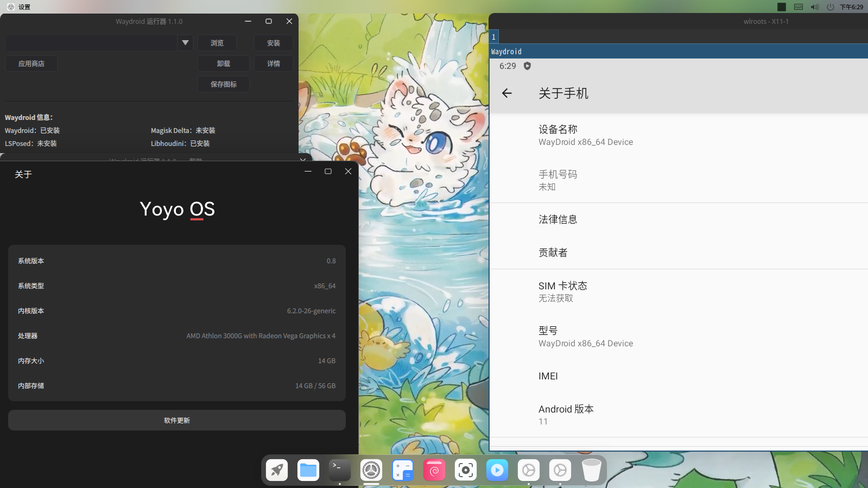Click the LSPosed: 未安装 status text

[x=31, y=143]
